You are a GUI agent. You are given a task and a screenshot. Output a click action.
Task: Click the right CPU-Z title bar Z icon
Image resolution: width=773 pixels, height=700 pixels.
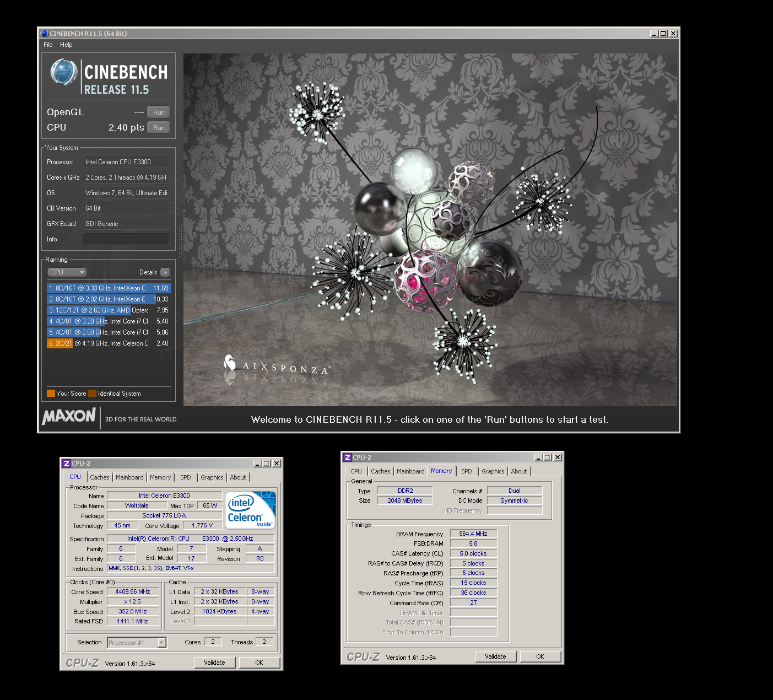tap(348, 457)
